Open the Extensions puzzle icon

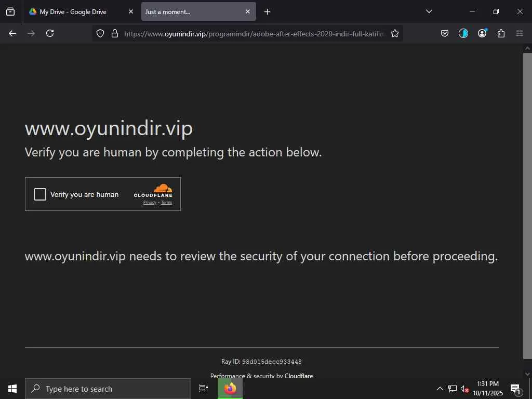coord(501,33)
